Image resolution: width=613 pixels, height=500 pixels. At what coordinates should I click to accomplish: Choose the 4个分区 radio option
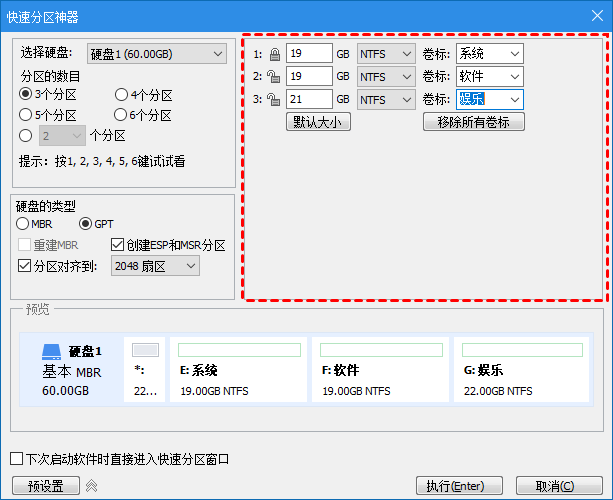[x=121, y=95]
